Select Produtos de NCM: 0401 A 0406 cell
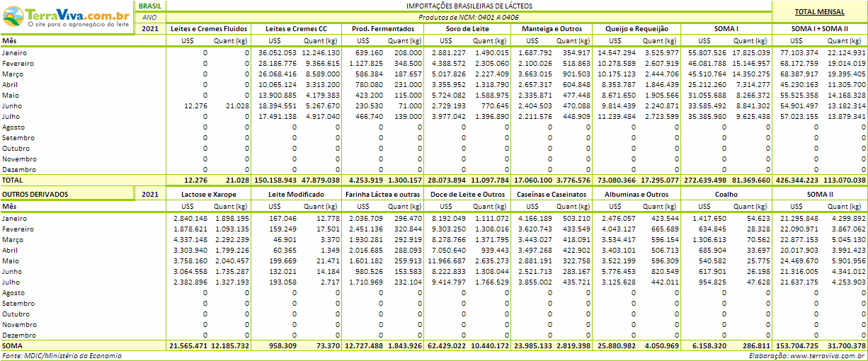The width and height of the screenshot is (868, 361). point(468,17)
